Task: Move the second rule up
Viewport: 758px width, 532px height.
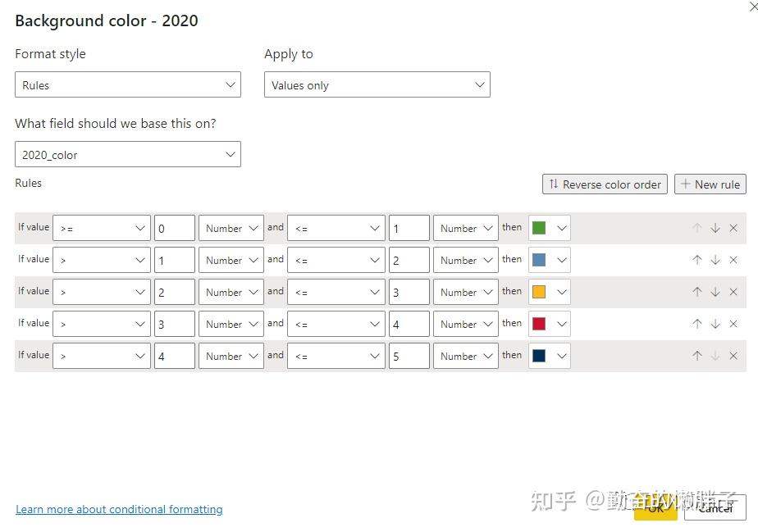Action: click(697, 260)
